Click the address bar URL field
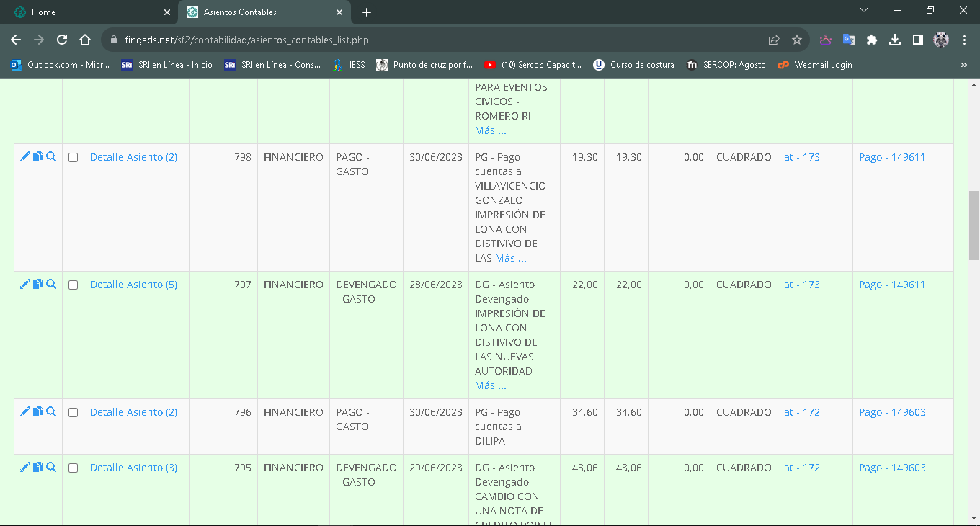This screenshot has height=526, width=980. click(432, 40)
